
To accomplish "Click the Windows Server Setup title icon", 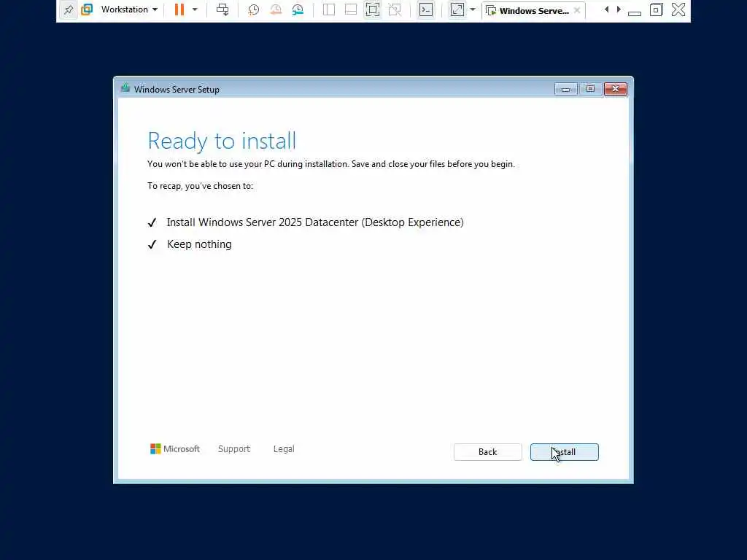I will tap(125, 88).
